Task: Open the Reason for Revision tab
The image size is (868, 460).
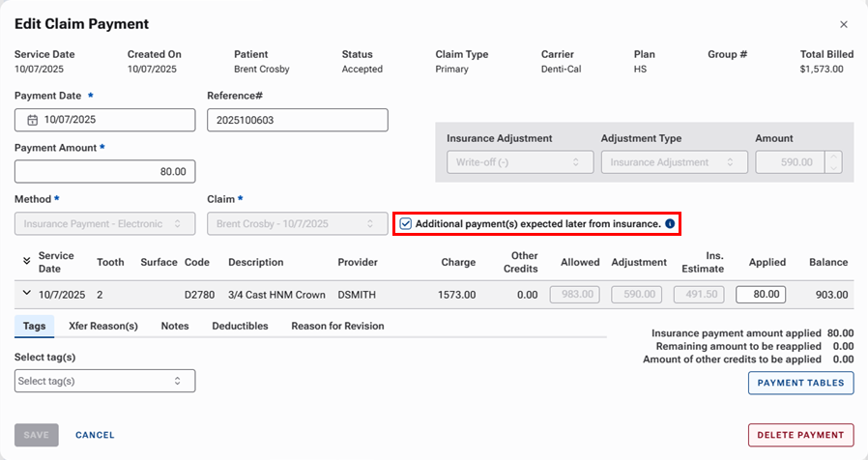Action: (x=337, y=326)
